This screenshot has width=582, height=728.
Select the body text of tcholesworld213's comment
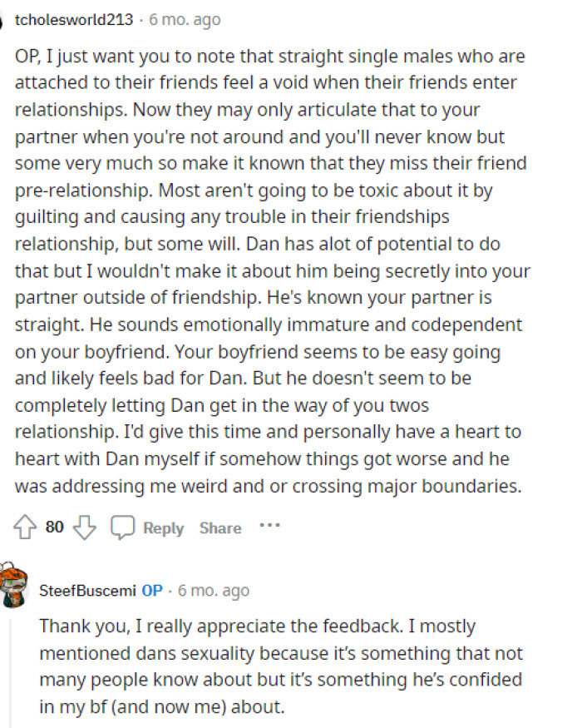point(274,270)
